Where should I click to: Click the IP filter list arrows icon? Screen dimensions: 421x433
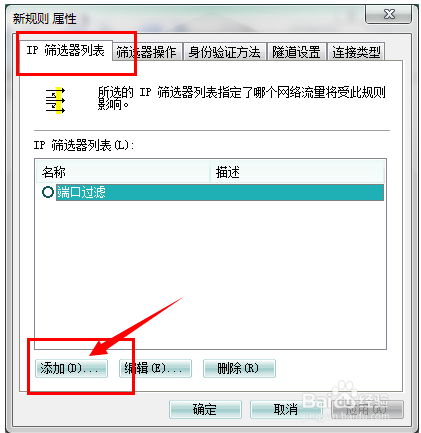pos(55,100)
